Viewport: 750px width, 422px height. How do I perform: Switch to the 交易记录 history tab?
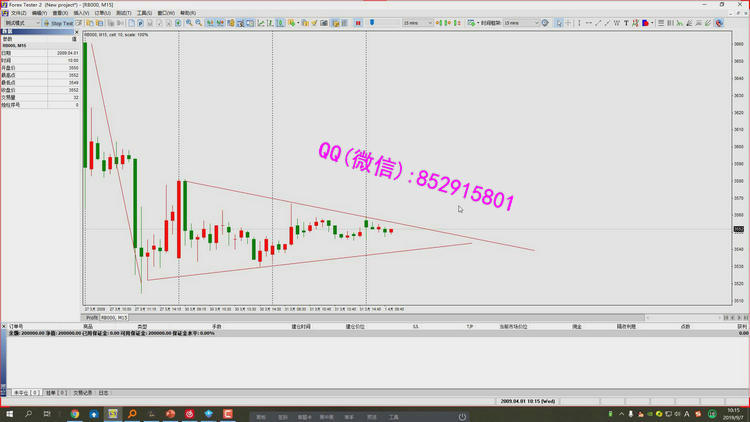click(82, 393)
